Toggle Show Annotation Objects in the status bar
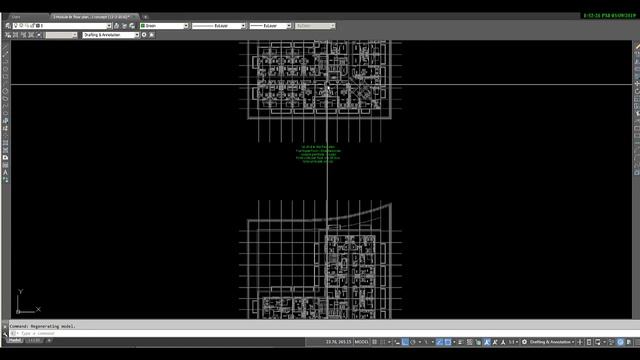The width and height of the screenshot is (640, 360). tap(487, 342)
